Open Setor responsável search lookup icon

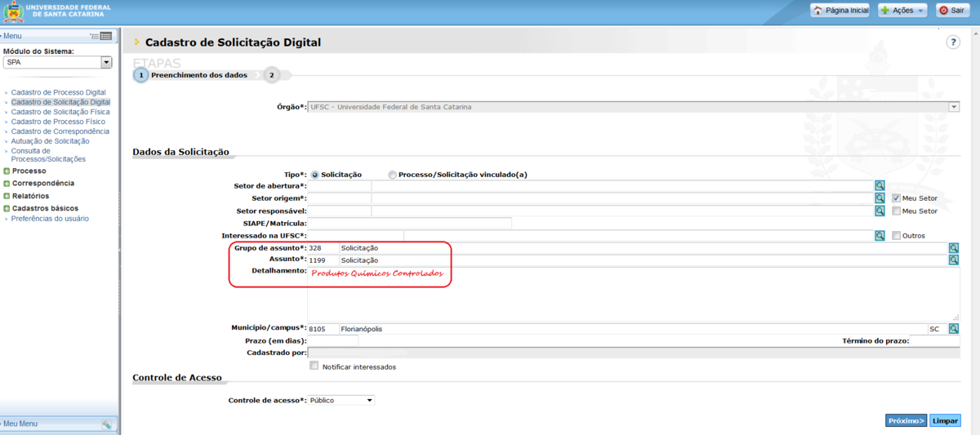(x=880, y=211)
